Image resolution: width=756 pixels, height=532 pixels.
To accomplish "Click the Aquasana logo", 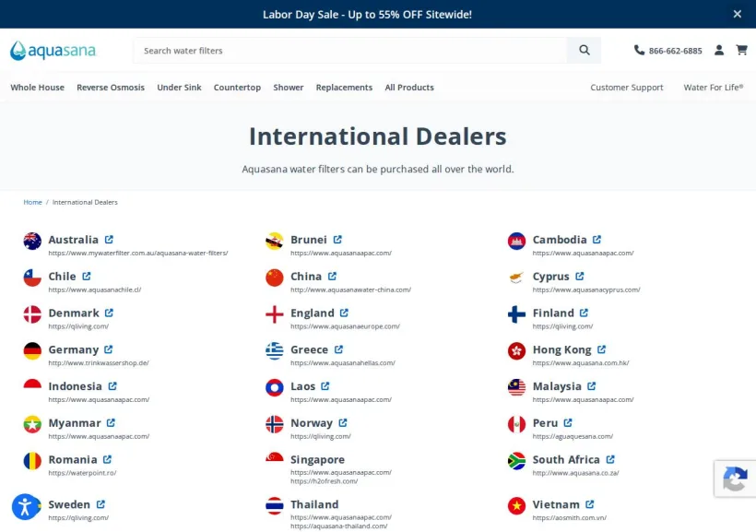I will tap(53, 50).
